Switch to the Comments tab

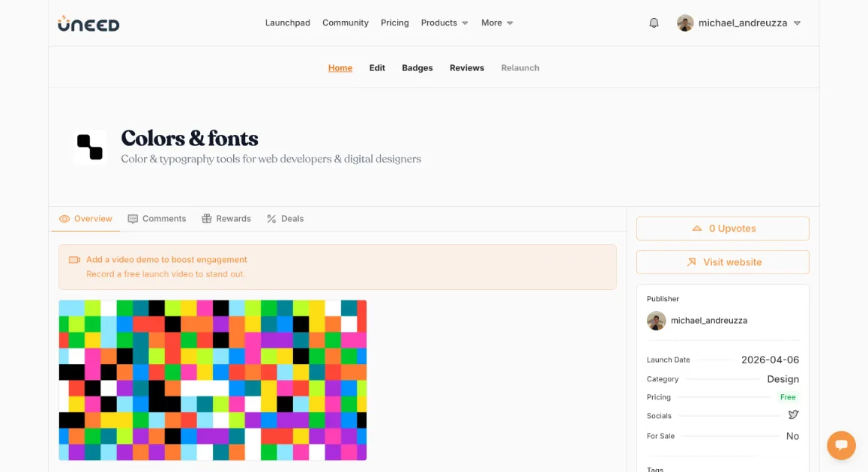coord(157,219)
